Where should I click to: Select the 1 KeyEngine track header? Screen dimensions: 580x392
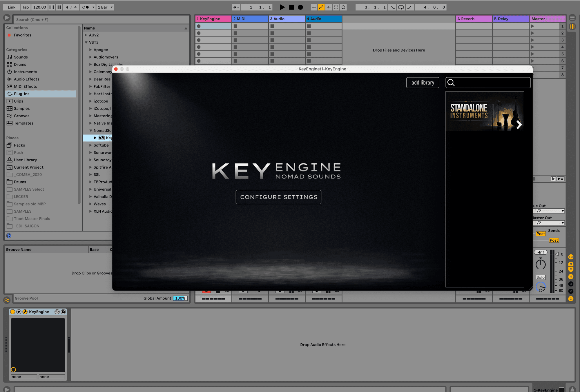pyautogui.click(x=213, y=19)
